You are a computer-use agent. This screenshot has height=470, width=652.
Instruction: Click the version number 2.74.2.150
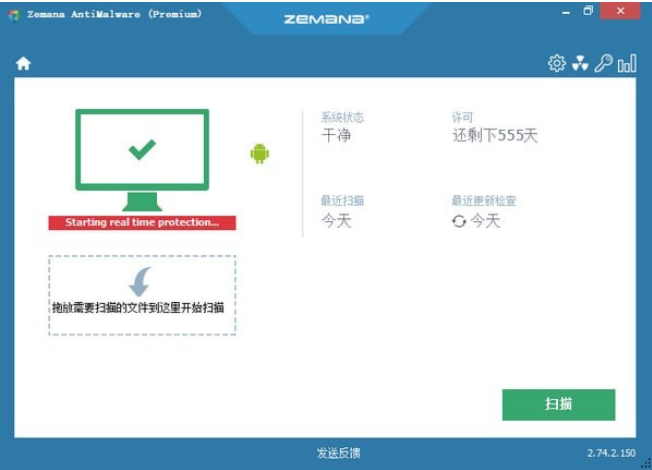[x=611, y=453]
